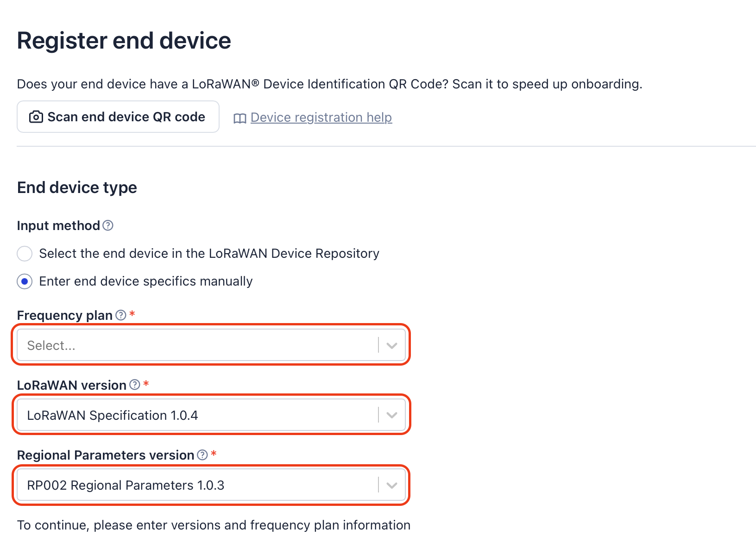Click the Enter end device specifics manually label
The width and height of the screenshot is (756, 548).
point(145,281)
